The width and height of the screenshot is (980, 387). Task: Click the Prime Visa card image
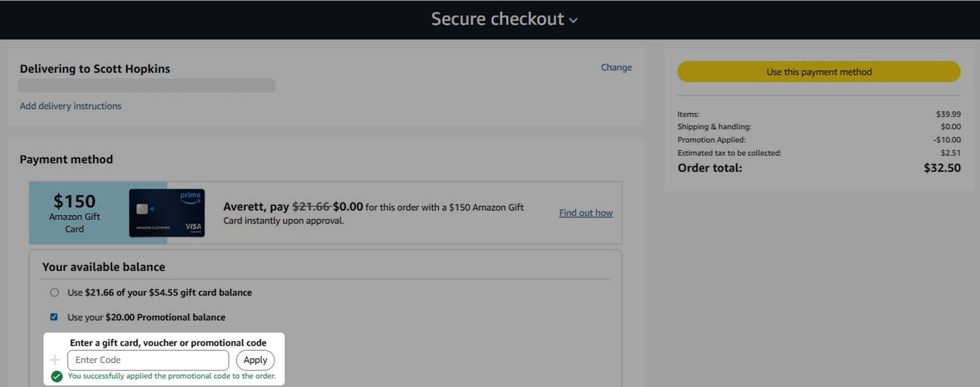click(x=167, y=213)
